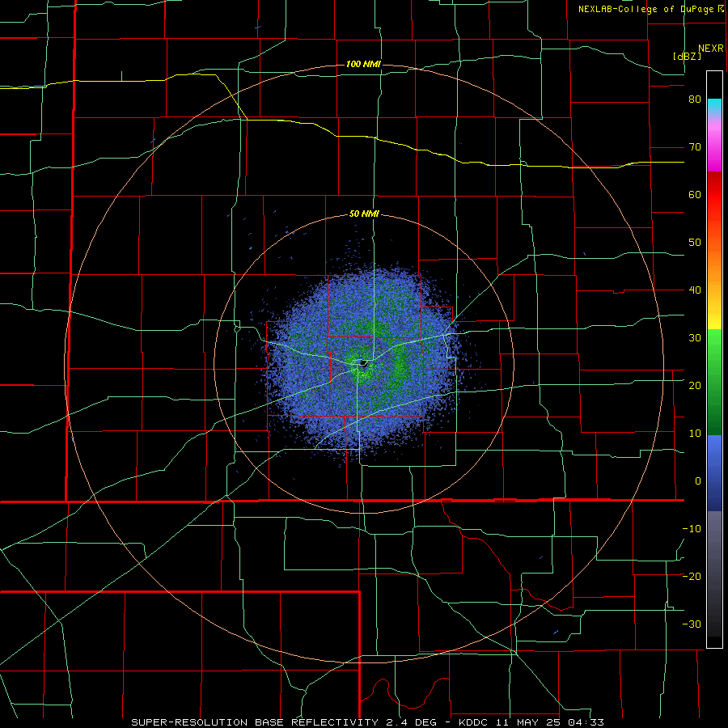Image resolution: width=728 pixels, height=728 pixels.
Task: Click the blue segment of the color bar
Action: [714, 472]
